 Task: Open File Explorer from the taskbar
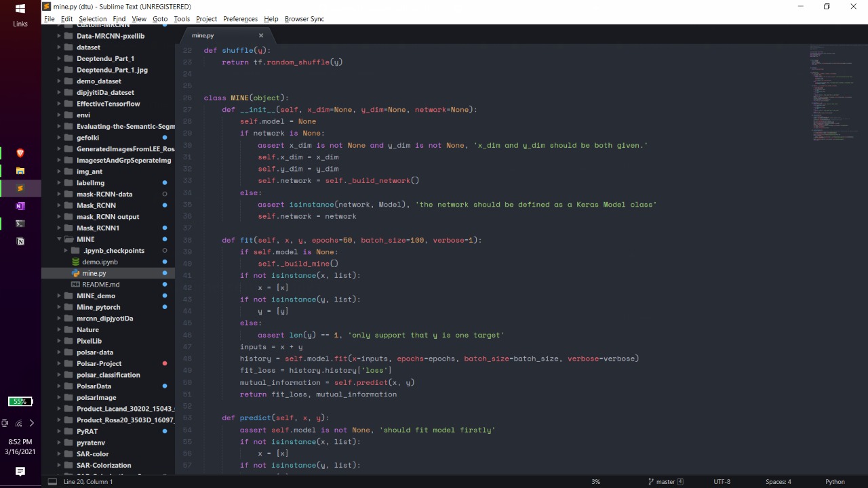click(x=20, y=171)
